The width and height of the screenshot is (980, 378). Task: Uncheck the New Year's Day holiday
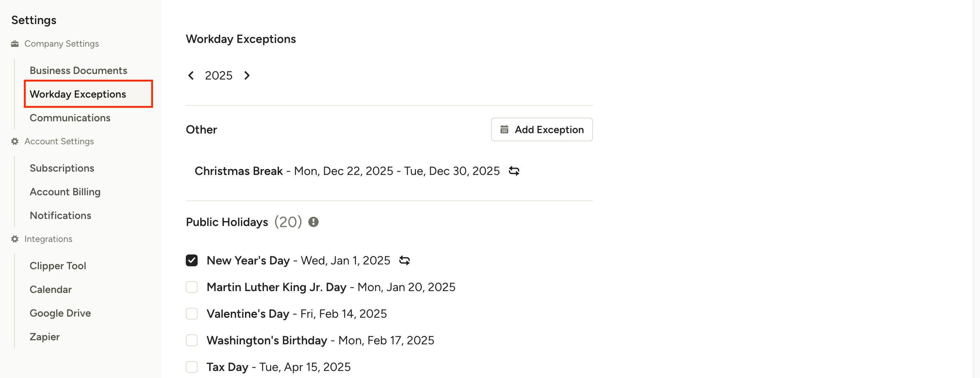(192, 261)
